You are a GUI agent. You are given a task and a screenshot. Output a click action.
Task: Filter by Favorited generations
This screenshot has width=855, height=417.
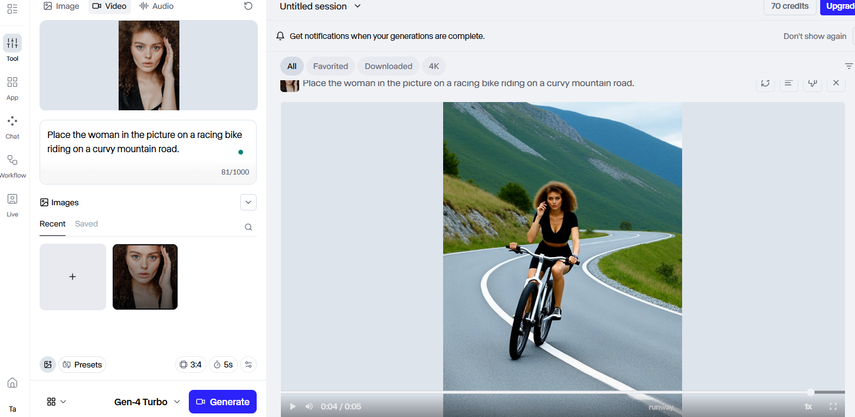(x=330, y=66)
